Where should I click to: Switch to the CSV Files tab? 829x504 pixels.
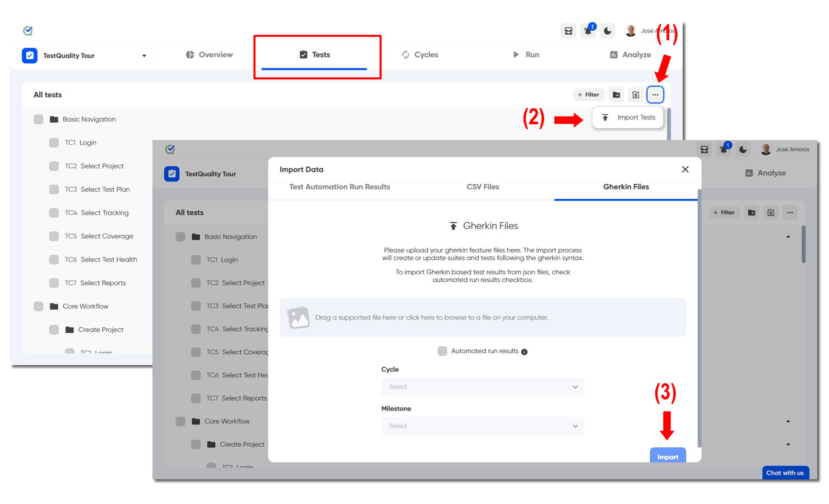[483, 187]
